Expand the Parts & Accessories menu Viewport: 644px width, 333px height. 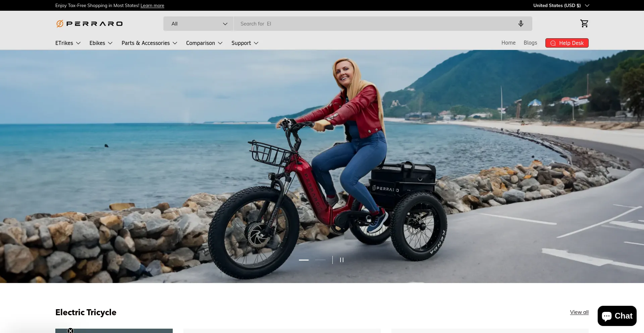point(149,43)
